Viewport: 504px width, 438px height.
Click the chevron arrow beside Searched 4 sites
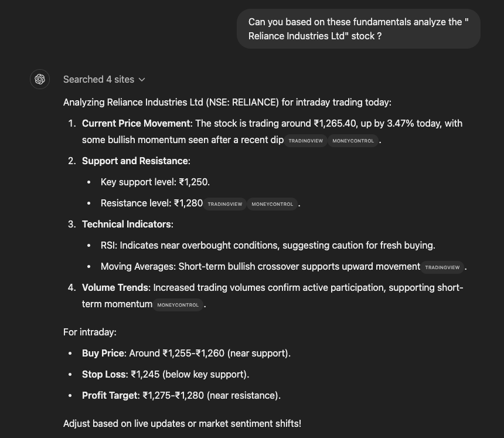coord(142,80)
